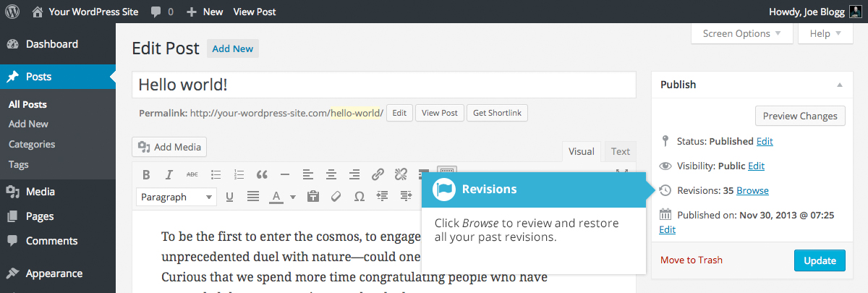Open the Categories submenu item
The image size is (868, 293).
coord(32,144)
